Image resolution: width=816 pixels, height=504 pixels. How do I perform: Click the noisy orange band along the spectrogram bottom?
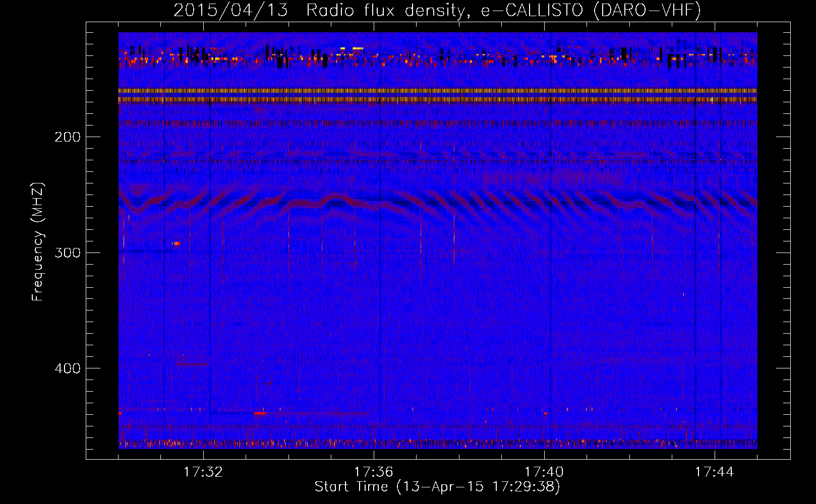(437, 444)
